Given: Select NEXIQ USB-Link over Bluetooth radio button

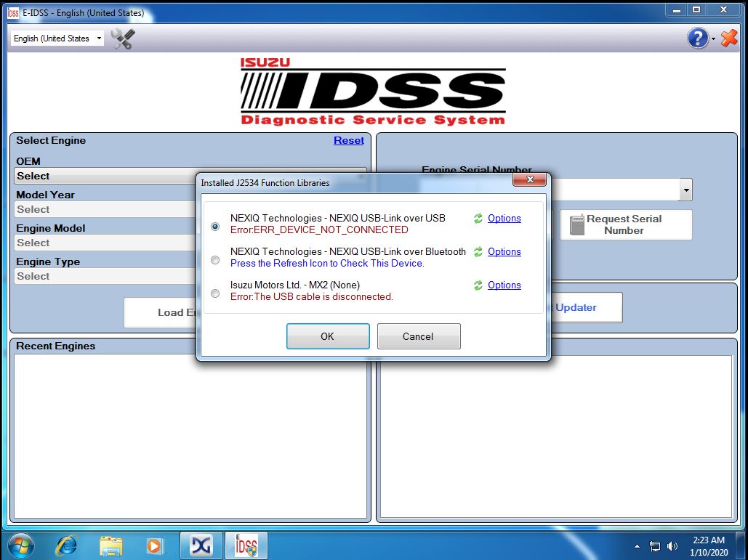Looking at the screenshot, I should click(215, 260).
